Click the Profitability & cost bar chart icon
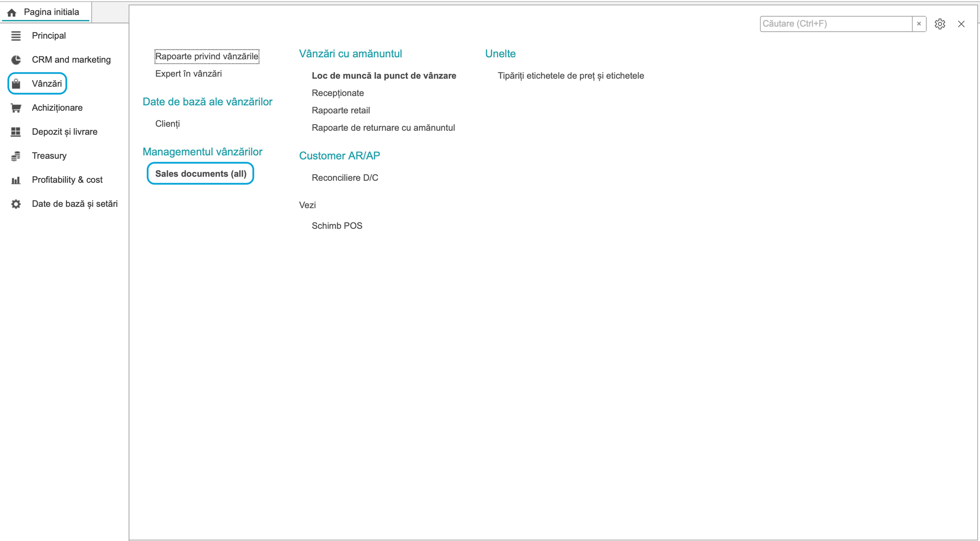The height and width of the screenshot is (541, 980). coord(16,180)
